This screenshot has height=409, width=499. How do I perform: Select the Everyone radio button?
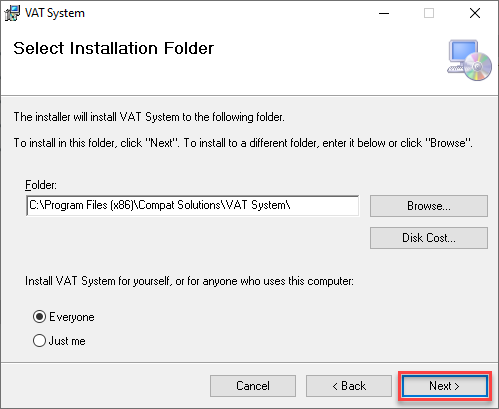[x=39, y=317]
